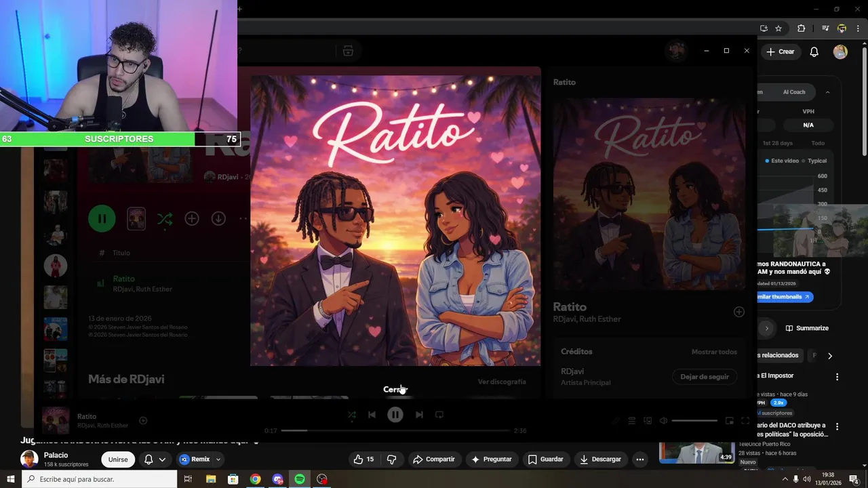Toggle shuffle icon beside the album pause button
This screenshot has width=868, height=488.
click(164, 218)
